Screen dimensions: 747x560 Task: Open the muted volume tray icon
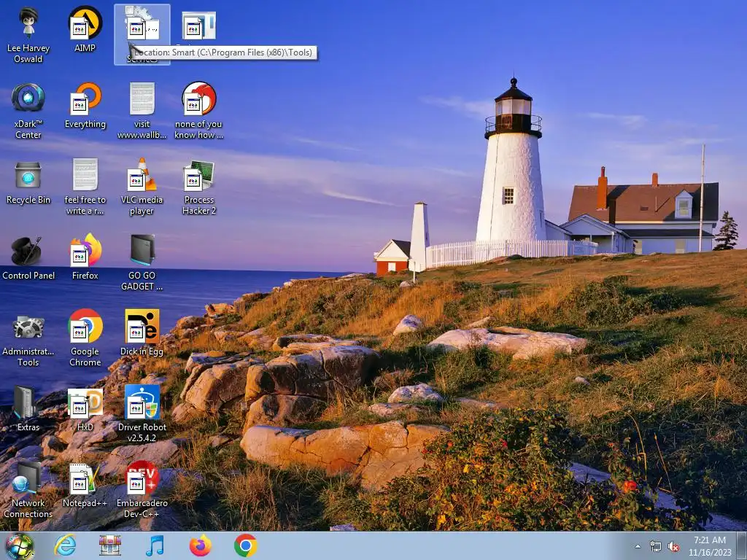point(673,547)
